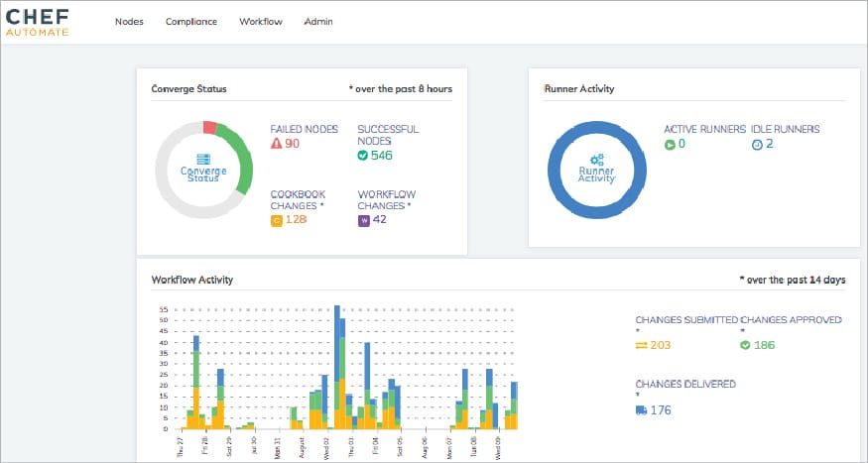Click the purple workflow changes icon

point(363,220)
